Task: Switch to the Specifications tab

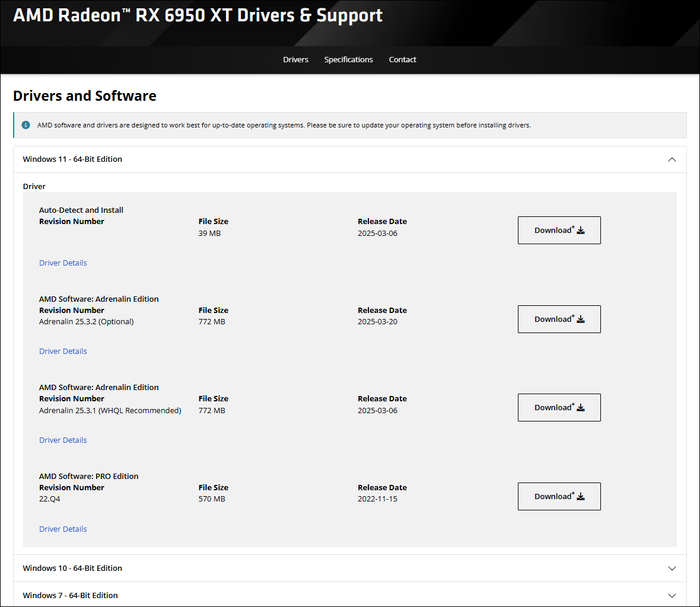Action: pos(348,60)
